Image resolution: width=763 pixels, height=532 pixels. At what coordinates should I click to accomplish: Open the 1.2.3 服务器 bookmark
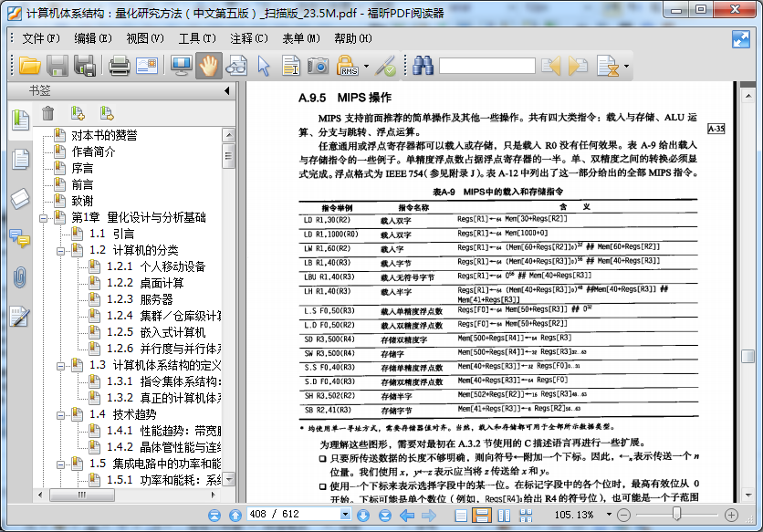coord(140,299)
